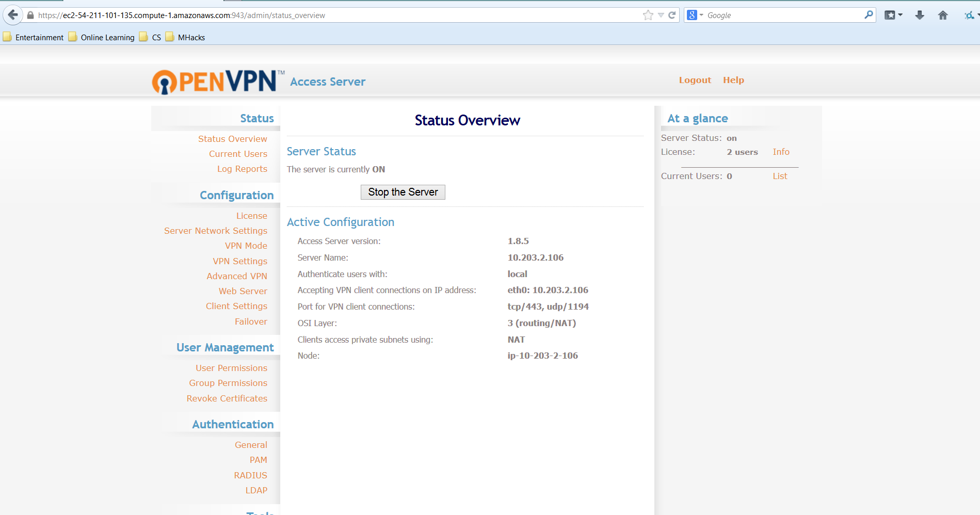Open Status Overview in the sidebar

pyautogui.click(x=233, y=139)
